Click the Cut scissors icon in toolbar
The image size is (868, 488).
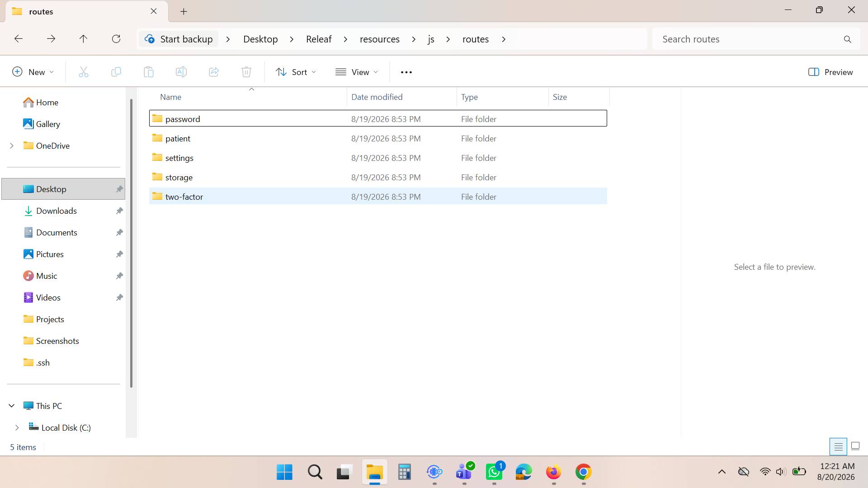(x=84, y=72)
